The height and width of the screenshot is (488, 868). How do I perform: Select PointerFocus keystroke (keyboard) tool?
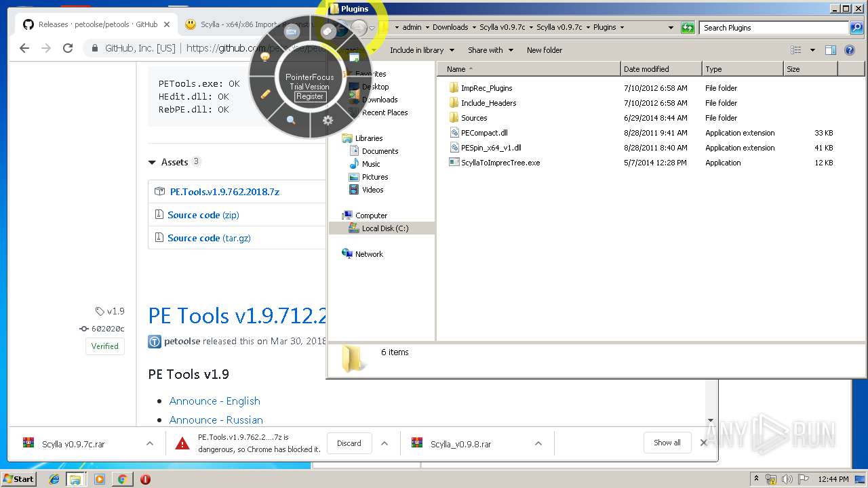pyautogui.click(x=292, y=31)
